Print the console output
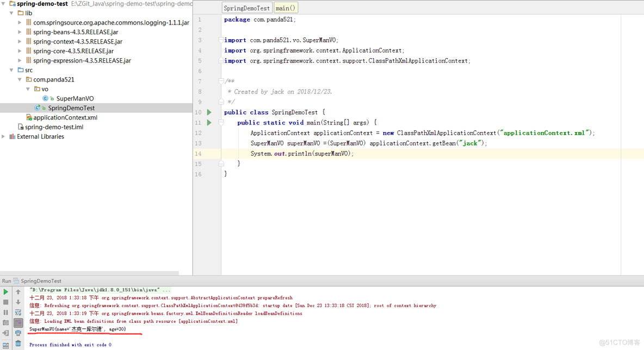 coord(18,333)
